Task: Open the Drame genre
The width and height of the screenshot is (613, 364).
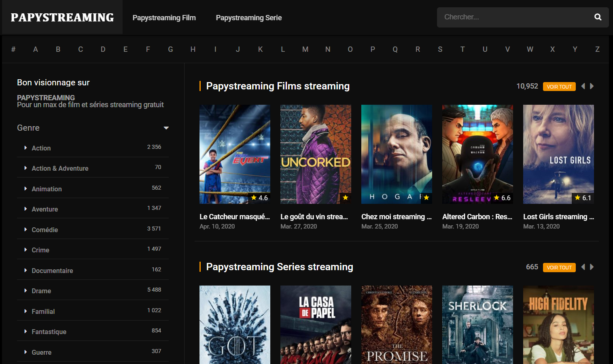Action: (x=41, y=291)
